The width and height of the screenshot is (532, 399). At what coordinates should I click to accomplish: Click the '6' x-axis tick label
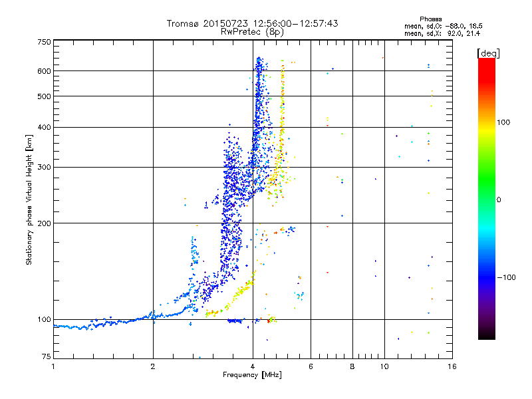tap(311, 366)
